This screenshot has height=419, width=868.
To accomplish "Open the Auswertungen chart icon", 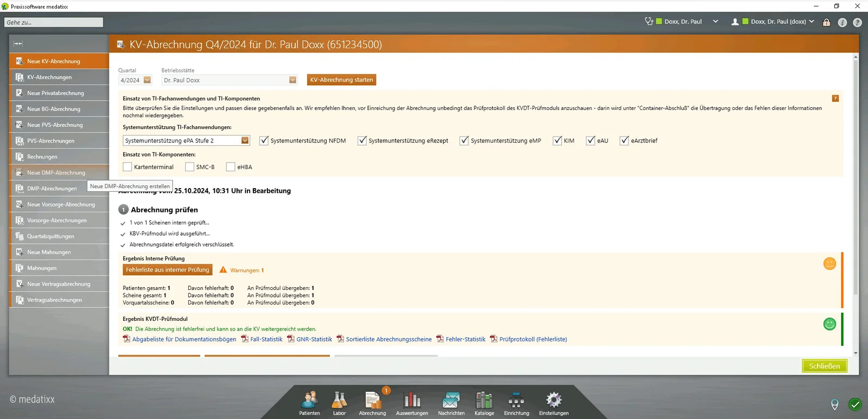I will pyautogui.click(x=412, y=403).
